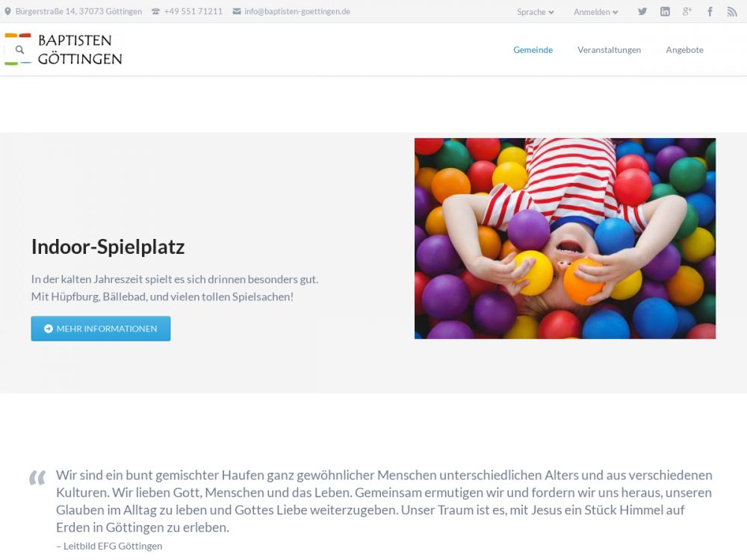Open the Twitter profile icon
Screen dimensions: 747x560
click(642, 11)
